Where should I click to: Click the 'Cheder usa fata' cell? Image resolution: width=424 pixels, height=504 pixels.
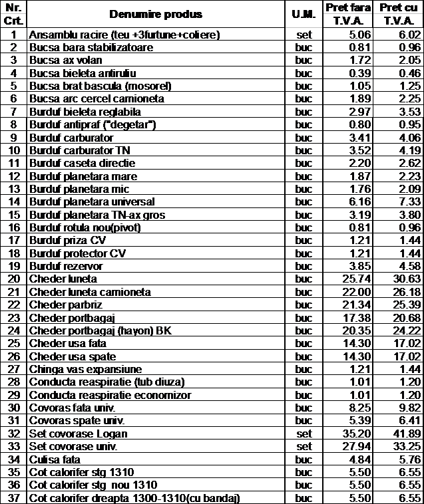click(x=156, y=343)
